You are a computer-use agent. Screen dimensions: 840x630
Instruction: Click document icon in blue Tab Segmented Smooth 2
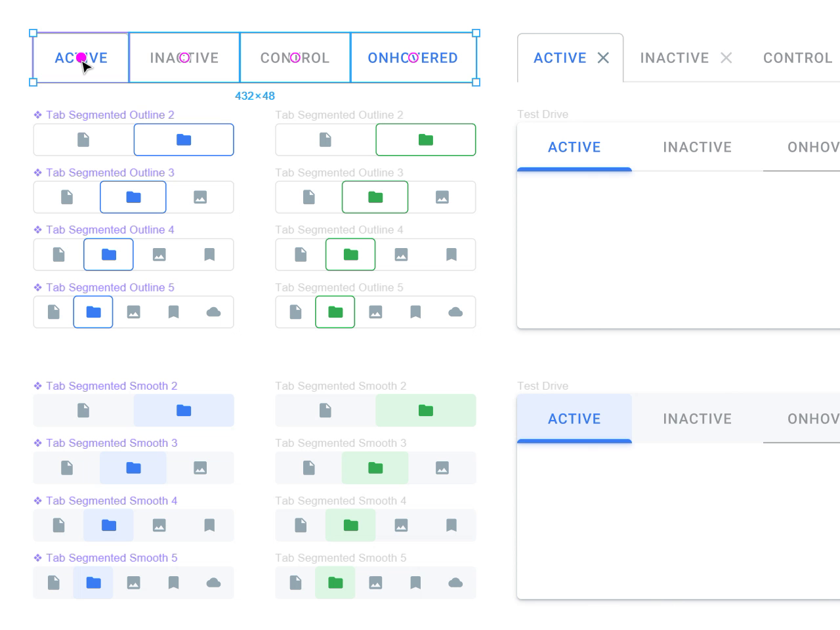pyautogui.click(x=83, y=410)
